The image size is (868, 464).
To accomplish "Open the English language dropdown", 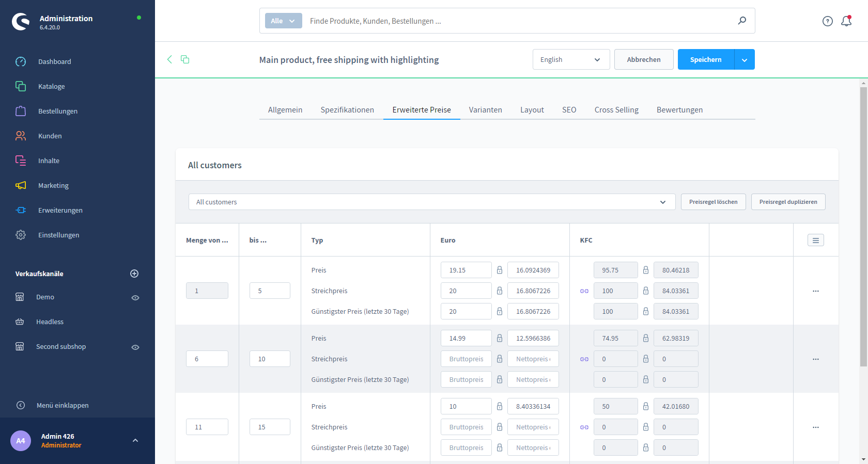I will pos(571,59).
